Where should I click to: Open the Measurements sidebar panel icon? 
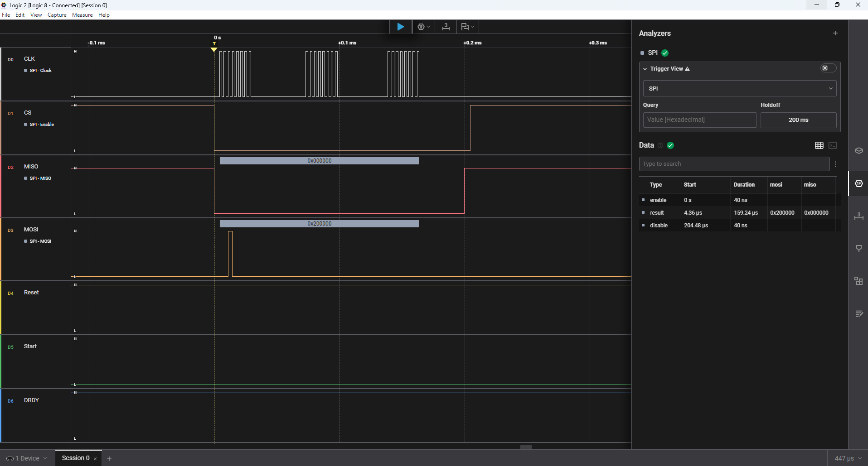[858, 216]
